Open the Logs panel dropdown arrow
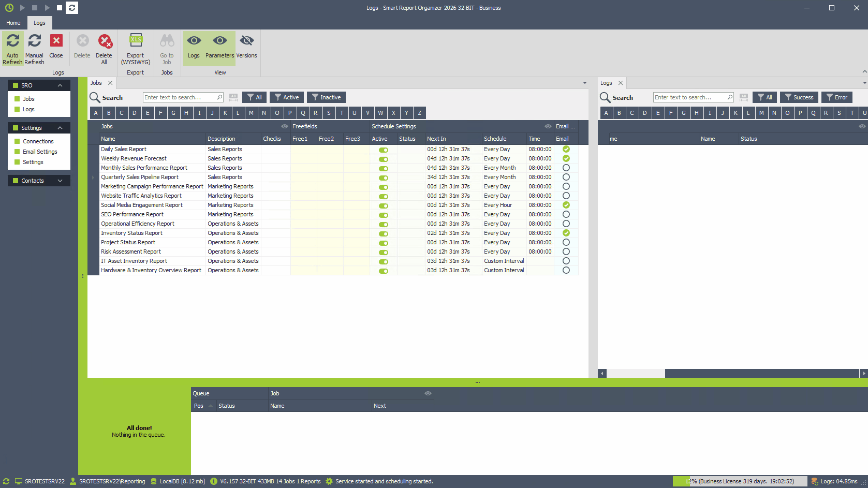868x488 pixels. point(864,83)
